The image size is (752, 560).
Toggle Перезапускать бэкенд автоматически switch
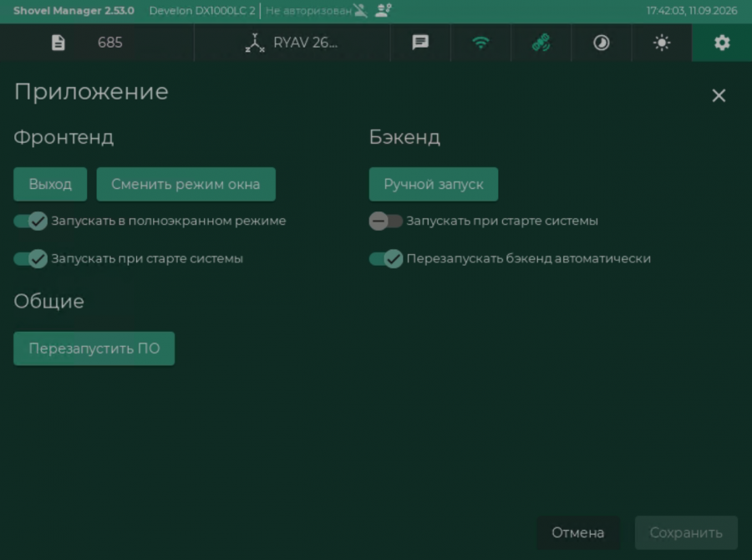point(385,258)
